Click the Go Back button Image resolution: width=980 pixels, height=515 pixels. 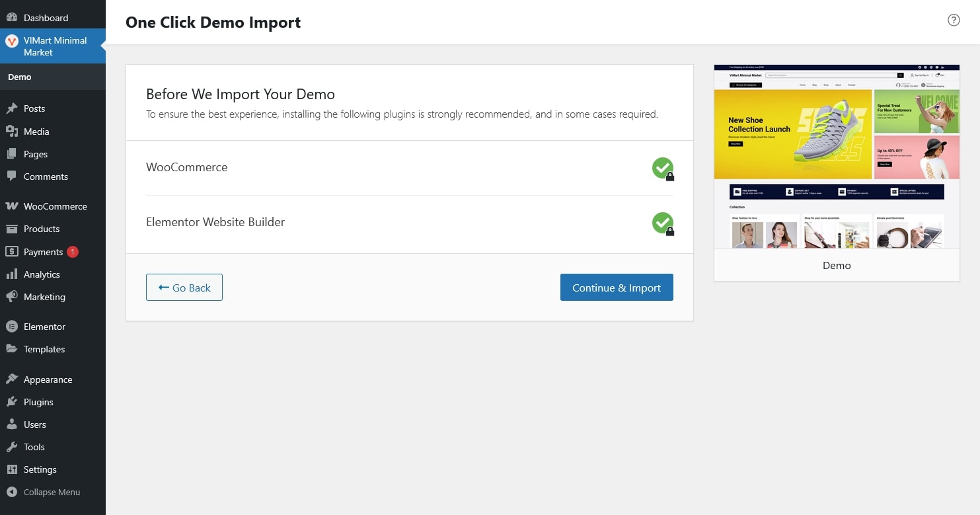[x=184, y=288]
